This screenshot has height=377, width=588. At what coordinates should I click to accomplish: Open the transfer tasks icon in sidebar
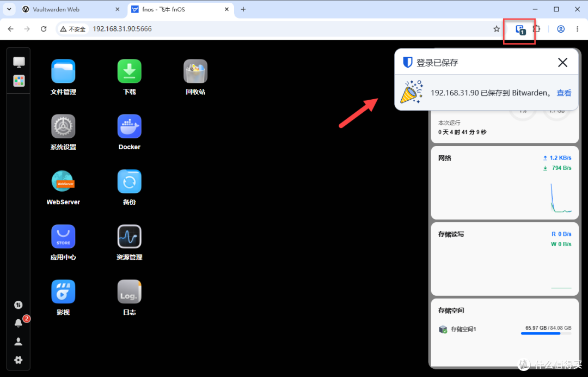(19, 305)
